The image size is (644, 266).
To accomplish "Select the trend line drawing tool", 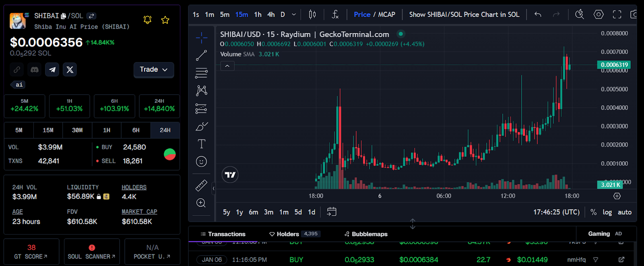I will pos(201,55).
